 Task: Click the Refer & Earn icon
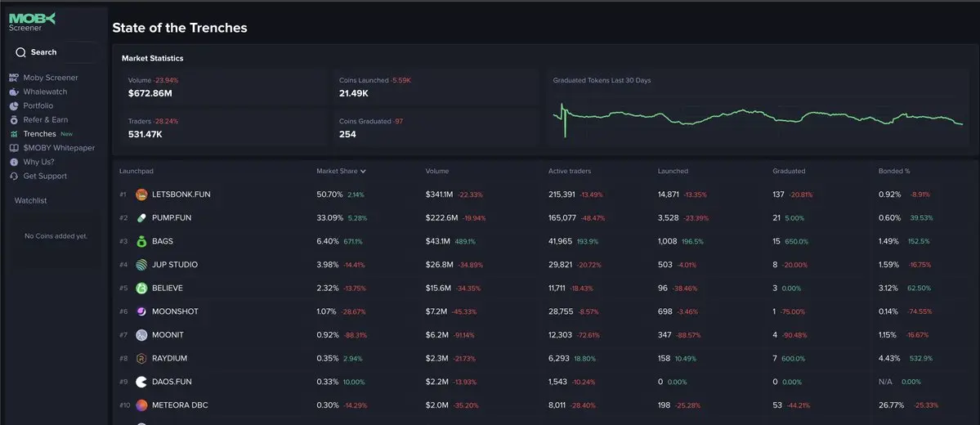pyautogui.click(x=14, y=120)
